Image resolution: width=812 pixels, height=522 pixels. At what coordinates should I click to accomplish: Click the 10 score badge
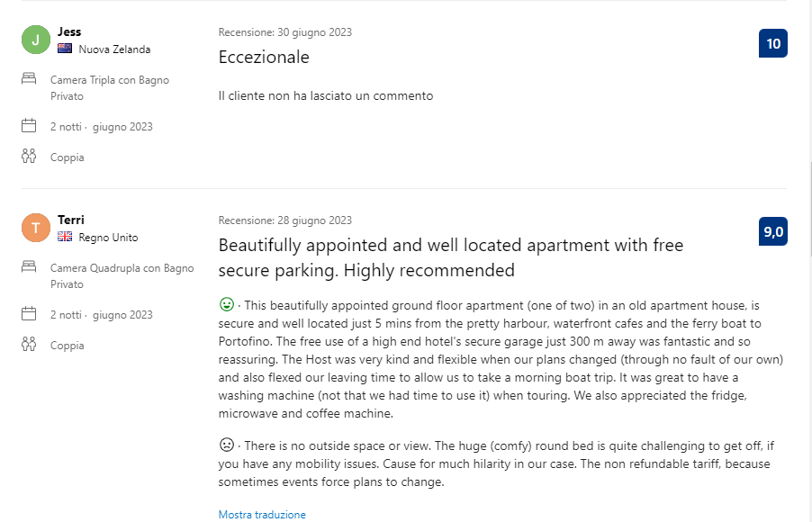(773, 43)
